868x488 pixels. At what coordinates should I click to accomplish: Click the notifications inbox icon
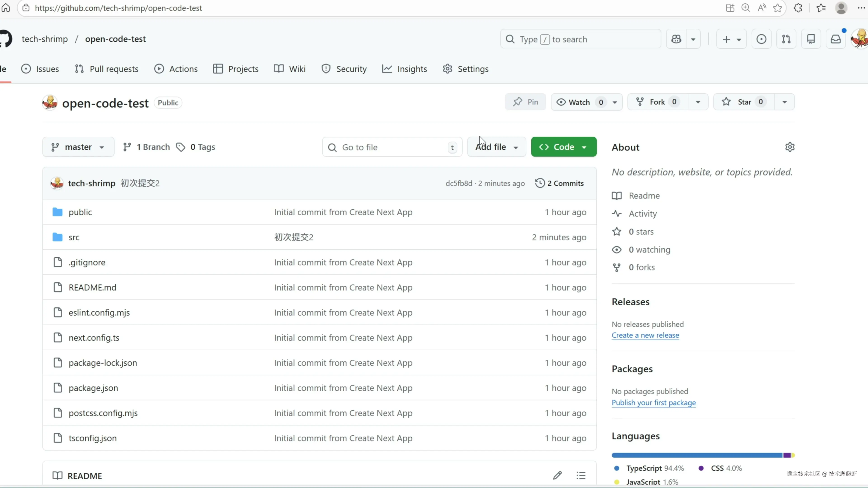click(x=836, y=39)
